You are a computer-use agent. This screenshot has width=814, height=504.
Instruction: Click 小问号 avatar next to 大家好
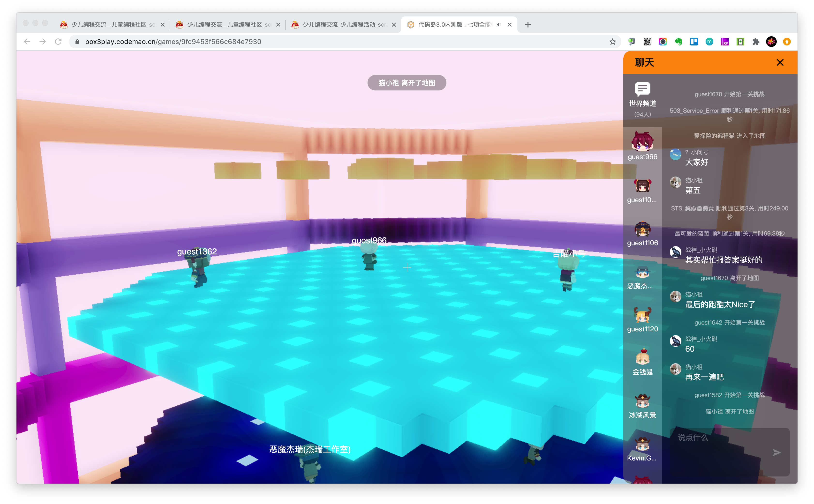click(x=675, y=155)
